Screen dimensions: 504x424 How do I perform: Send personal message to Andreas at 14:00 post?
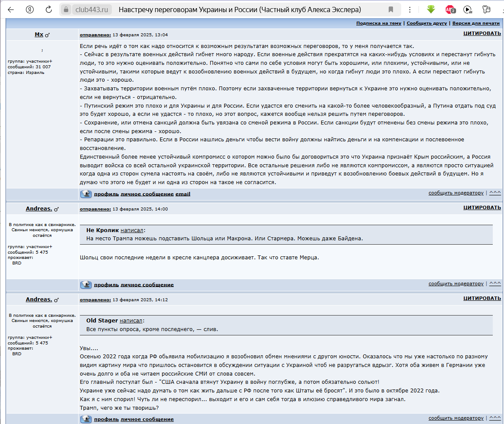(147, 285)
